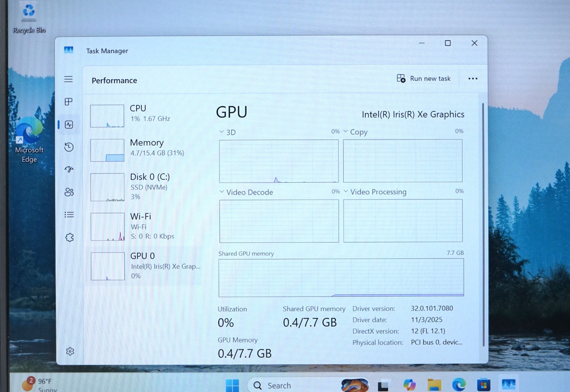570x392 pixels.
Task: Open the Recycle Bin desktop icon
Action: [x=29, y=18]
